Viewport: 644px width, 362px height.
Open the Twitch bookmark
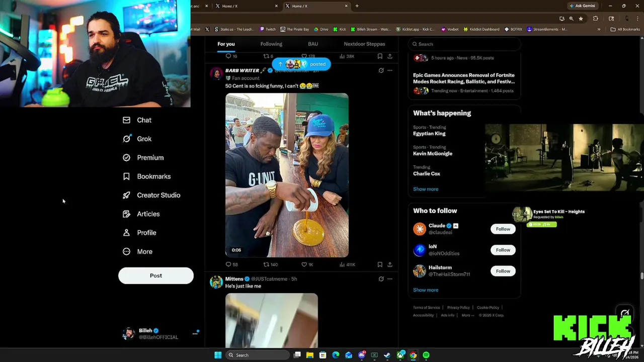click(x=268, y=29)
